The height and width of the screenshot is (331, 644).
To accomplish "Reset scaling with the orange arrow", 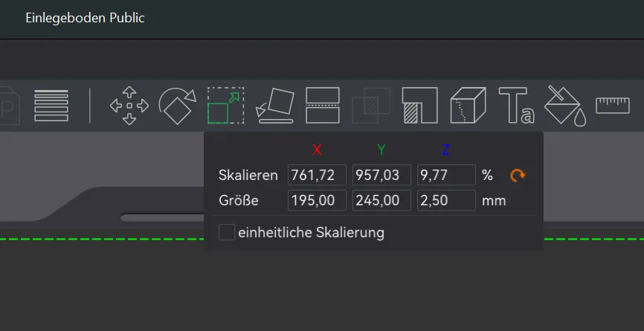I will click(518, 176).
